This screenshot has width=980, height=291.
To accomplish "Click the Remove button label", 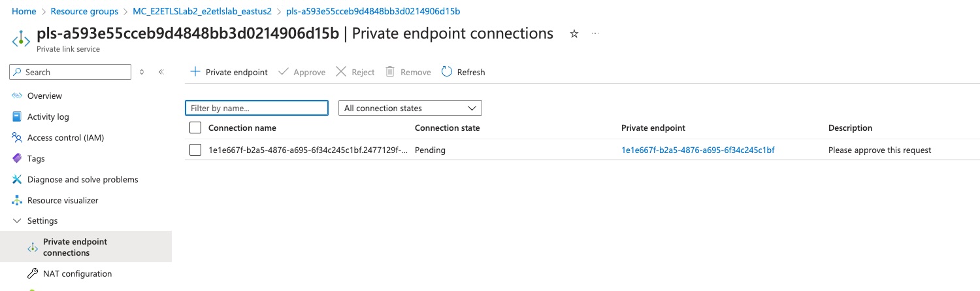I will point(416,72).
